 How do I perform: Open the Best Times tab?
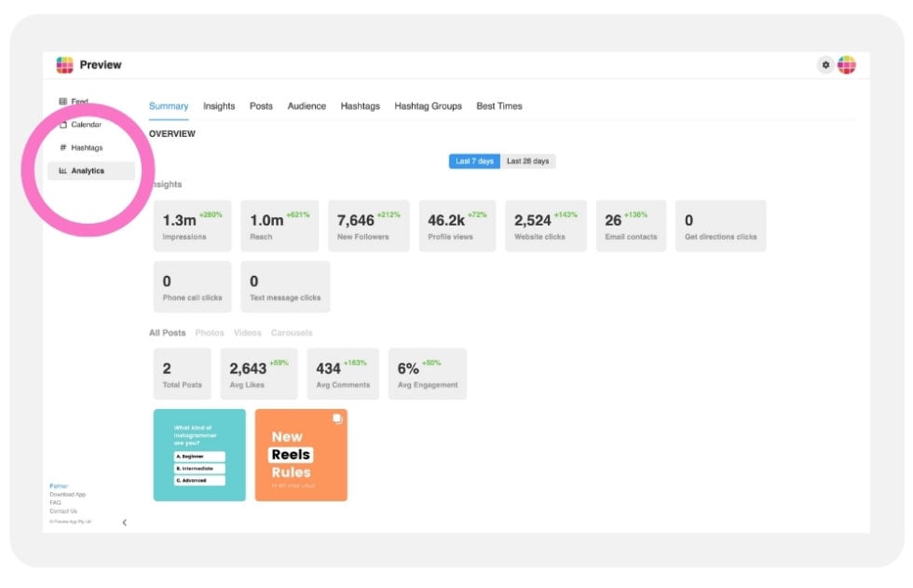click(x=499, y=105)
